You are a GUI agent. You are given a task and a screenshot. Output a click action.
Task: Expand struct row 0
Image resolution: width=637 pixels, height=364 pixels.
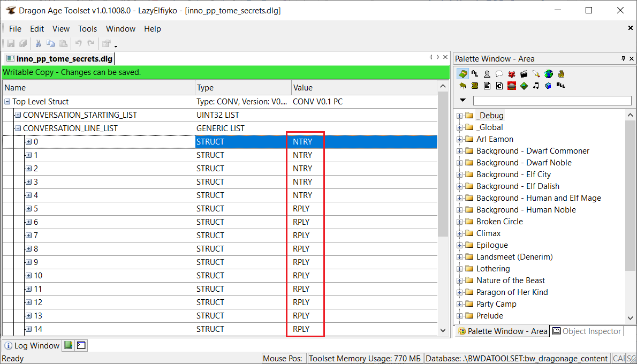coord(28,142)
